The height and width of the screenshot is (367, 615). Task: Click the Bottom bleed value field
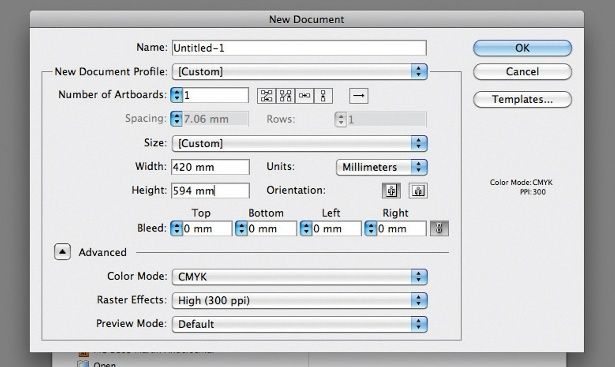point(272,228)
